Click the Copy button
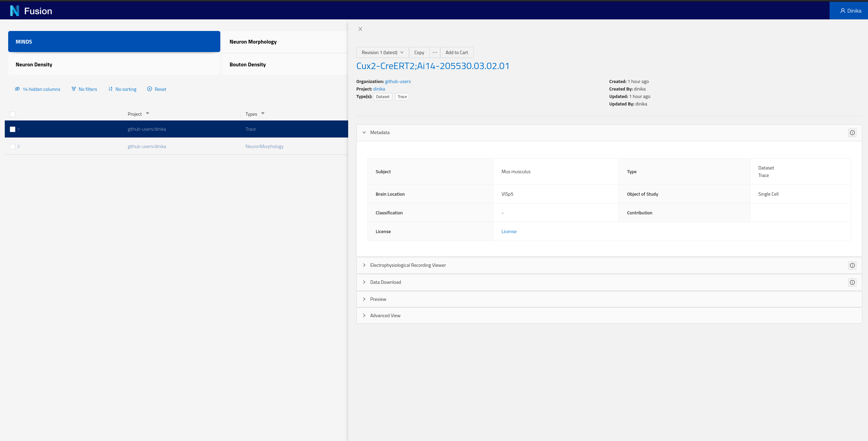The image size is (868, 441). point(419,52)
